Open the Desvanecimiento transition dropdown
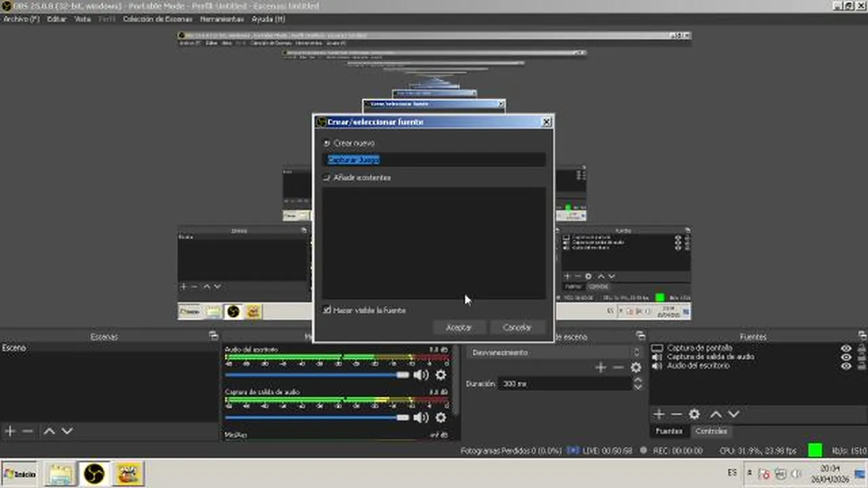 (555, 352)
